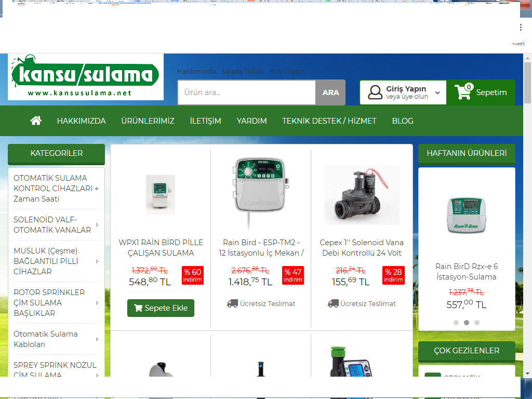Expand Otomatik Sulama Kabloları arrow
The image size is (532, 399).
pos(97,339)
